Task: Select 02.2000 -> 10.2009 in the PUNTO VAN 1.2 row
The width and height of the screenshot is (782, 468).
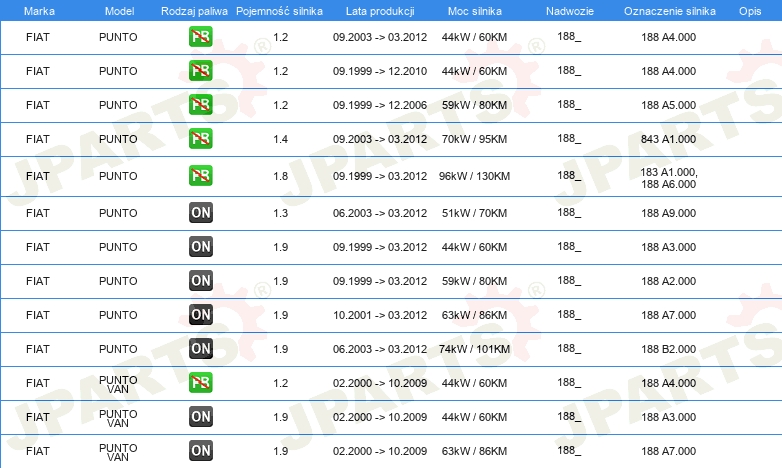Action: [380, 383]
